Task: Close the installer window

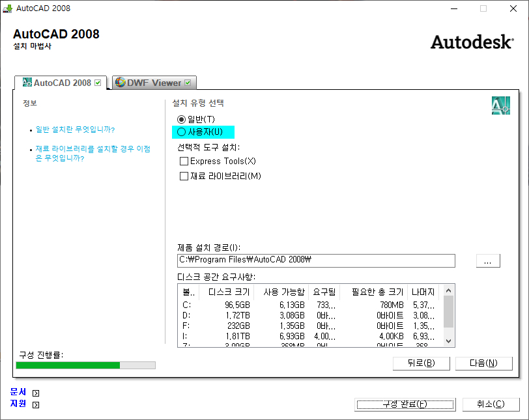Action: [x=513, y=8]
